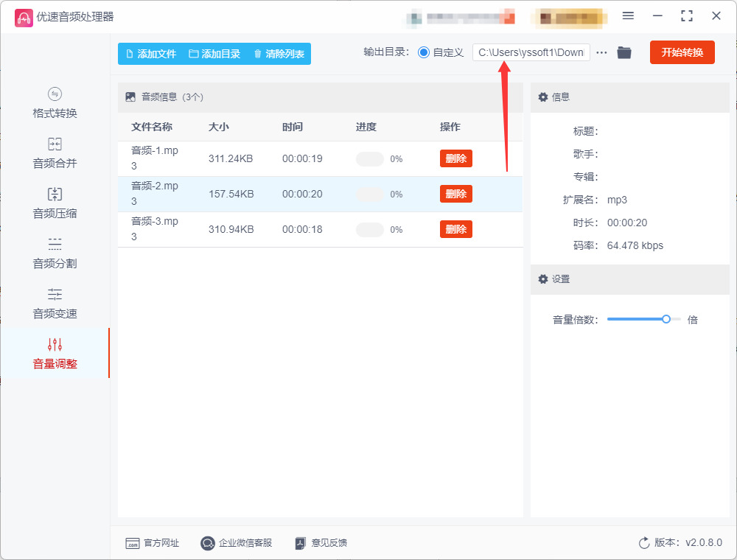Contact 企业微信客服 customer service

click(x=236, y=543)
